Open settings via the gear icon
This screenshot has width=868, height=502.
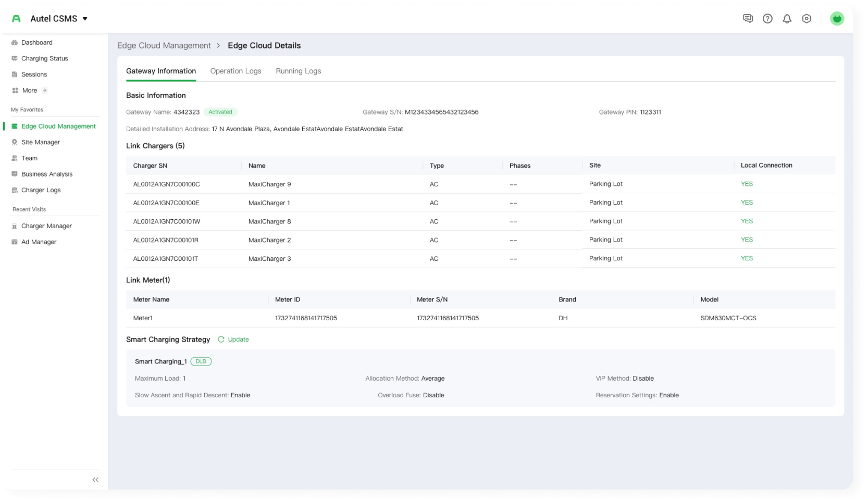[x=807, y=19]
